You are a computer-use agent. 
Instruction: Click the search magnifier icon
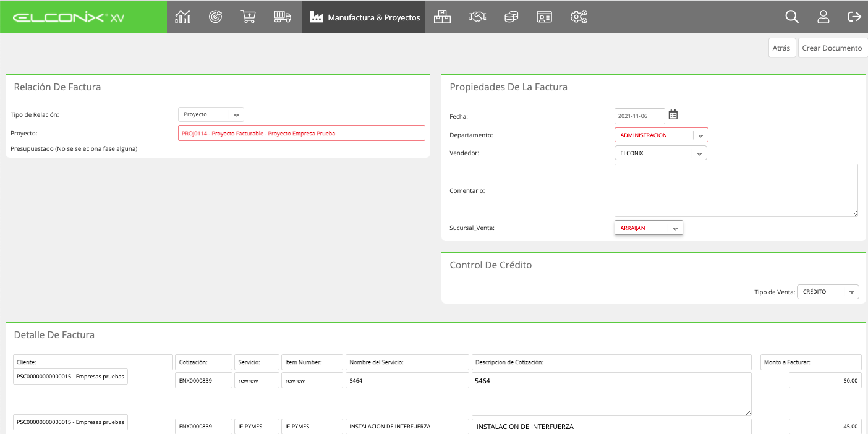[x=792, y=17]
